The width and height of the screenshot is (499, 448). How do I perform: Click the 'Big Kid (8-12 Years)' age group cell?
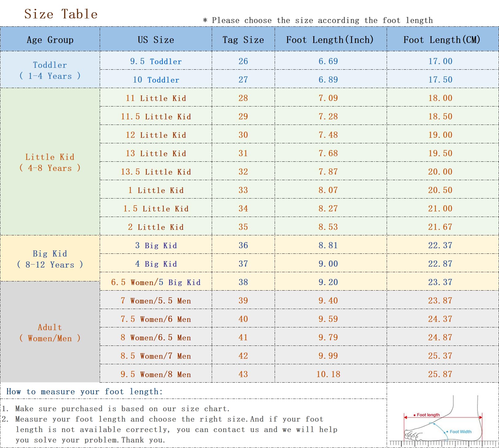[x=50, y=259]
